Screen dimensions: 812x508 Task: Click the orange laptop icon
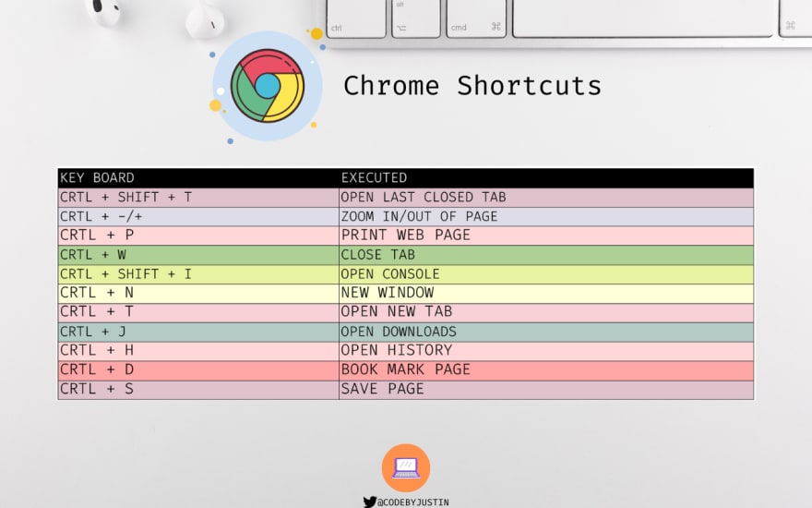click(x=406, y=468)
